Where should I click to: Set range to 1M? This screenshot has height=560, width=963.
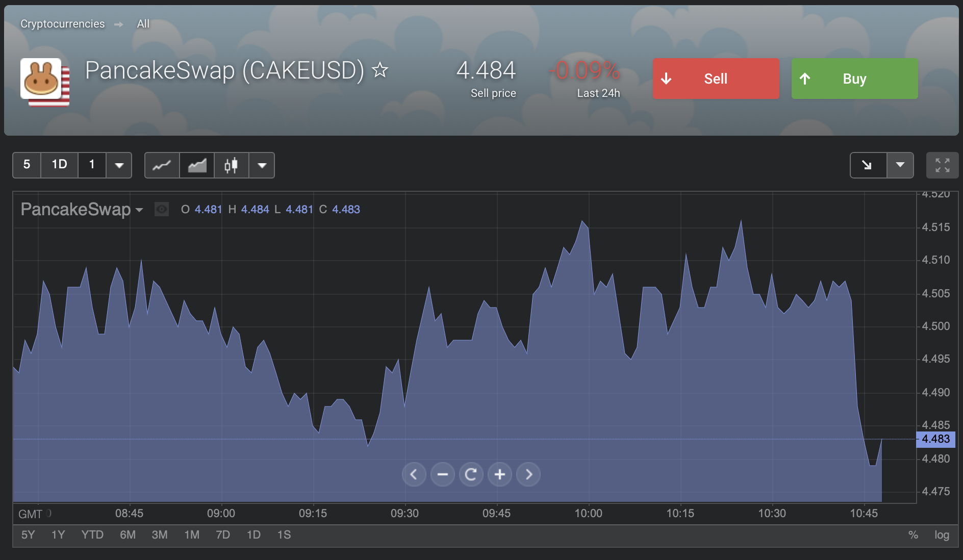[x=192, y=534]
